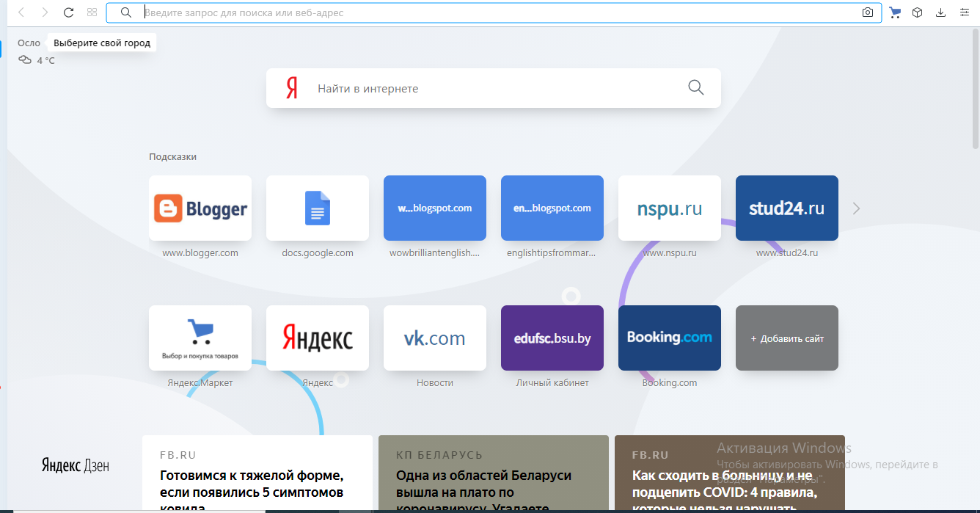Open the Готовимся к тяжелой форме article
The width and height of the screenshot is (980, 513).
257,473
